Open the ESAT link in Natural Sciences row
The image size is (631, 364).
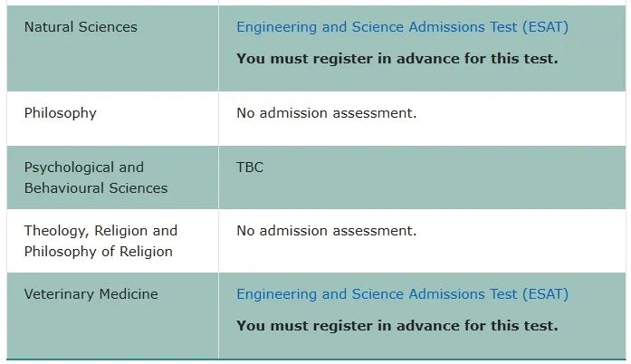(402, 27)
